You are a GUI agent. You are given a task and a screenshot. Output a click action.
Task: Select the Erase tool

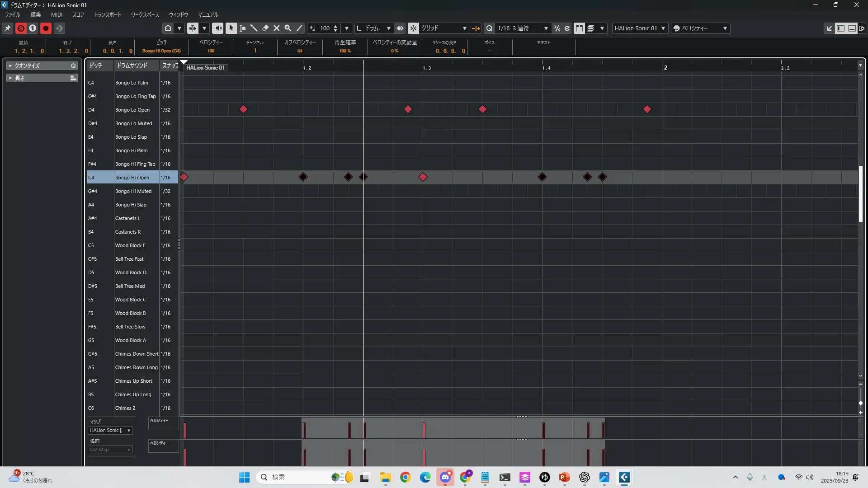coord(265,28)
